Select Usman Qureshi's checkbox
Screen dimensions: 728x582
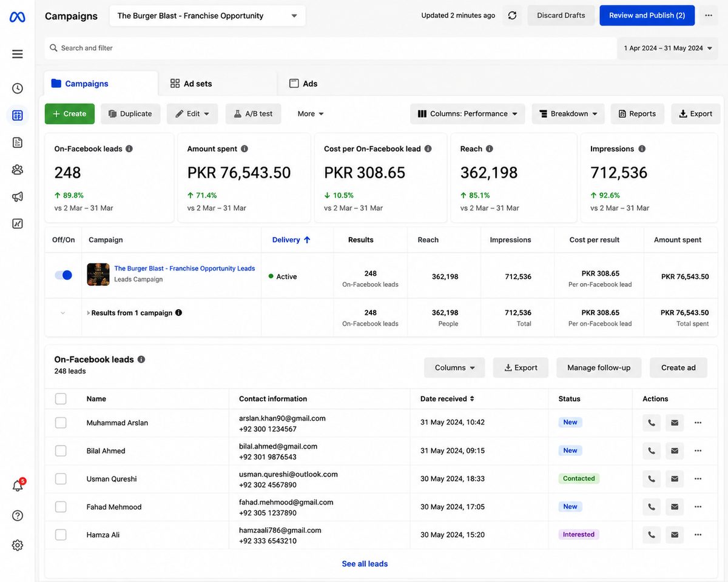61,479
